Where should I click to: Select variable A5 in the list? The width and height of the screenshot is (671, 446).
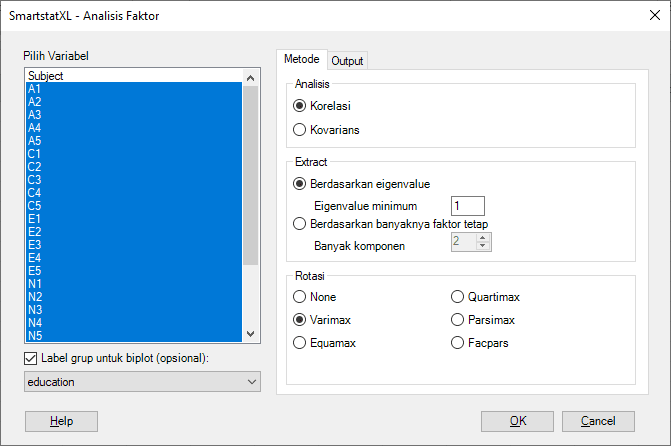[134, 141]
